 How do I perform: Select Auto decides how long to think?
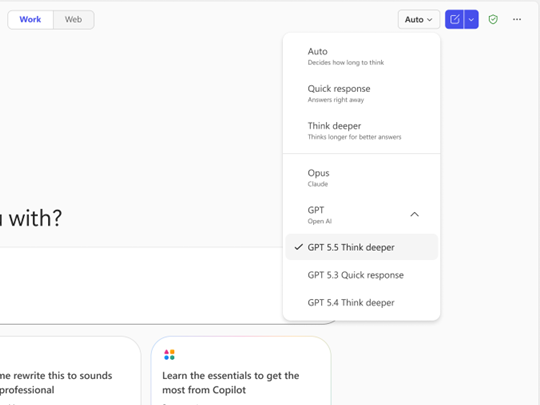pos(361,56)
